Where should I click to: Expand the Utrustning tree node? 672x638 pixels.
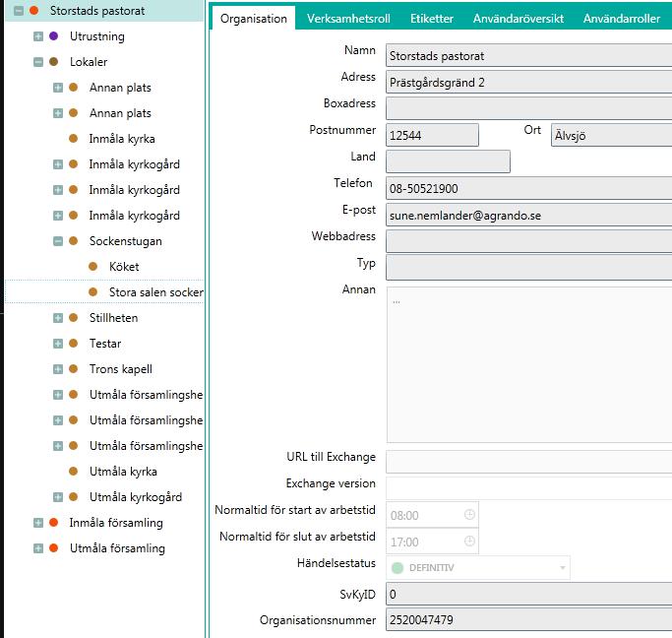click(38, 36)
